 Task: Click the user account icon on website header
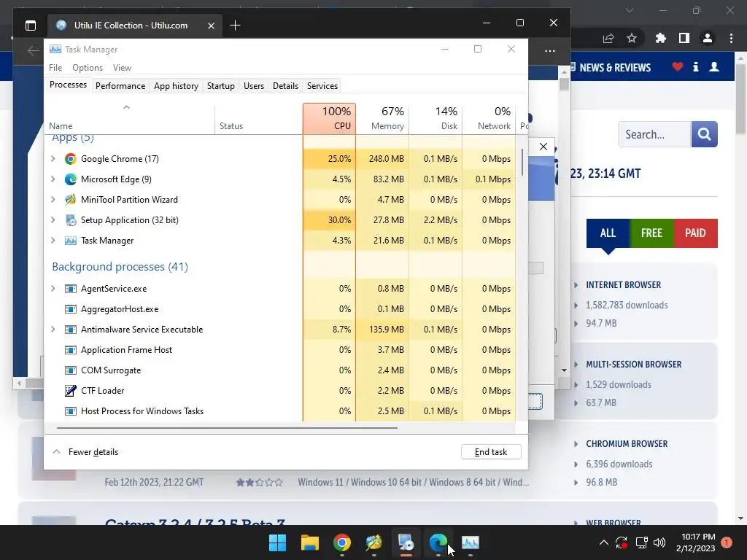714,66
